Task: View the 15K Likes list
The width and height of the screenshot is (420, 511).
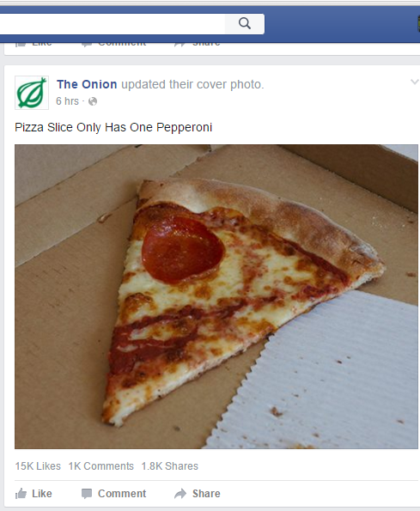Action: pyautogui.click(x=38, y=466)
